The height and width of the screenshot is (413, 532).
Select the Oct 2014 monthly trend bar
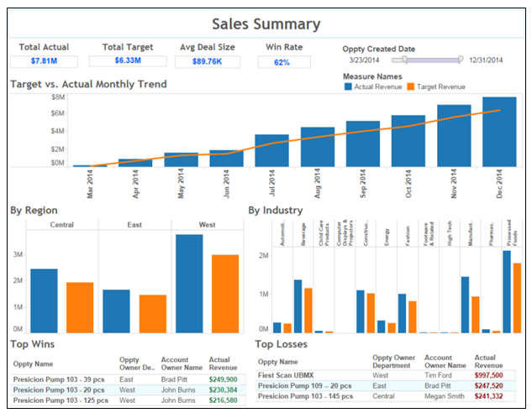pyautogui.click(x=408, y=141)
